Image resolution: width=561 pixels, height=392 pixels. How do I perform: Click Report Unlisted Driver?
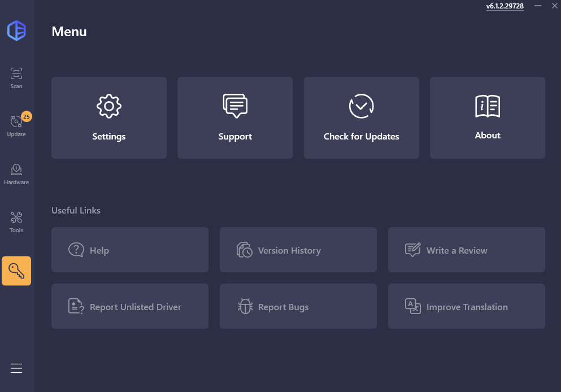pyautogui.click(x=130, y=307)
